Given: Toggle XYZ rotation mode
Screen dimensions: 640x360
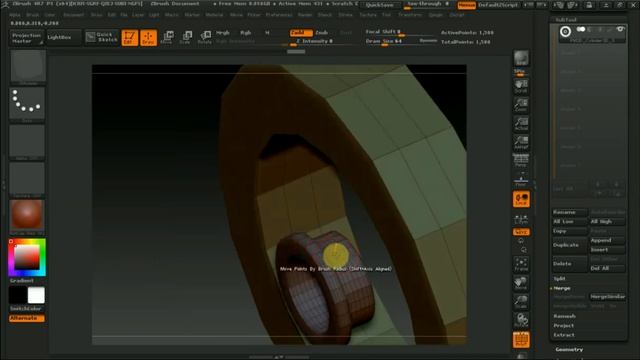Looking at the screenshot, I should [x=521, y=232].
